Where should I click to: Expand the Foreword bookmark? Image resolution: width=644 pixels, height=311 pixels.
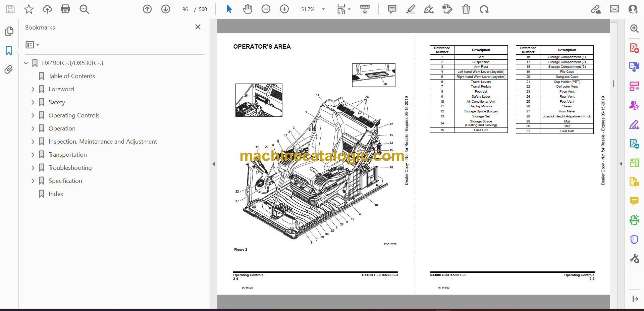(x=33, y=89)
